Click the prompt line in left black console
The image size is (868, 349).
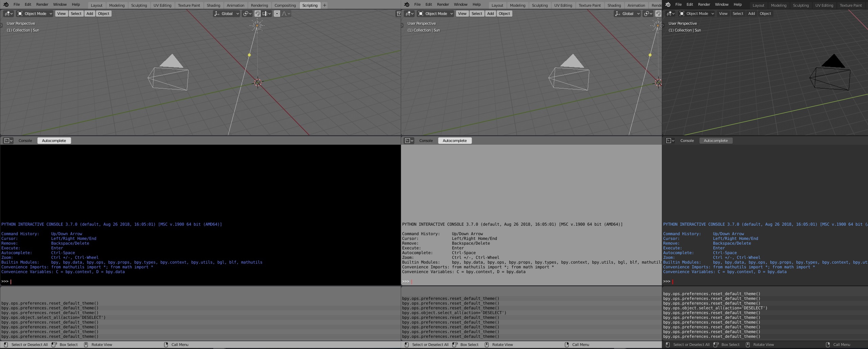coord(200,281)
